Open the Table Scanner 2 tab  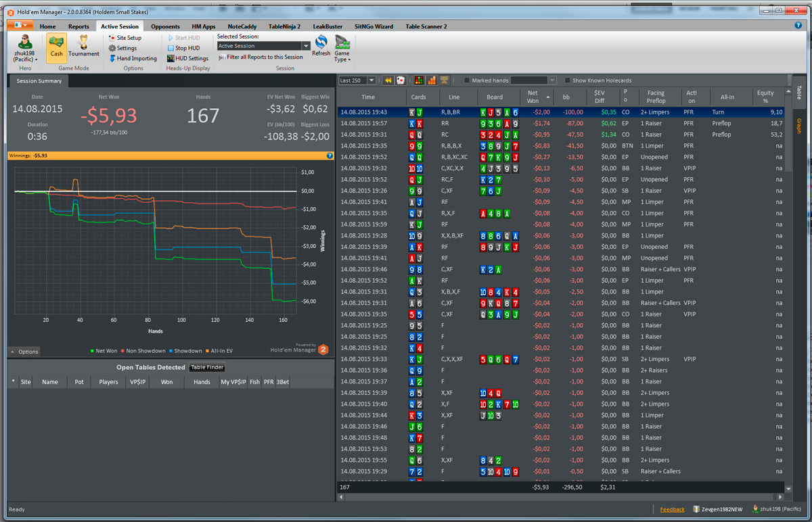pyautogui.click(x=426, y=26)
